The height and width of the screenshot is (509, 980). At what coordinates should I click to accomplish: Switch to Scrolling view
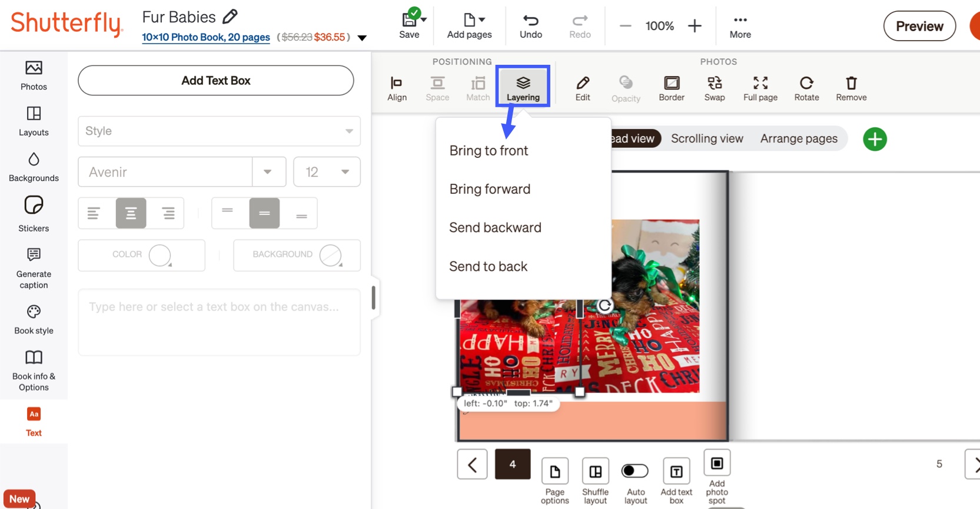coord(707,138)
